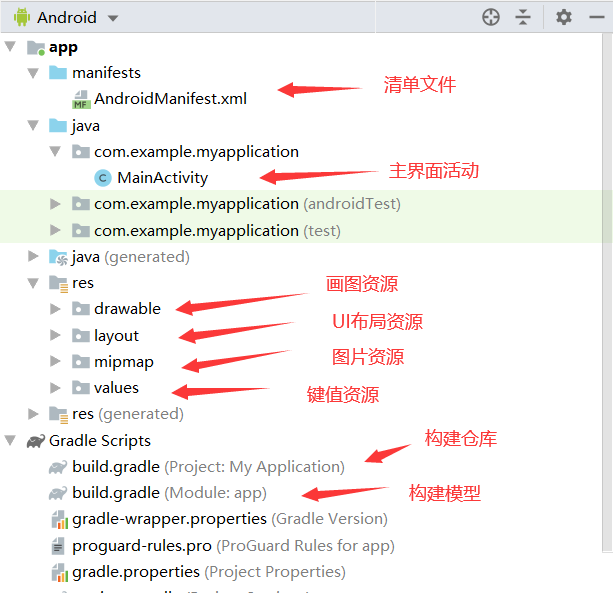Select the mipmap folder label
Viewport: 613px width, 593px height.
coord(124,362)
